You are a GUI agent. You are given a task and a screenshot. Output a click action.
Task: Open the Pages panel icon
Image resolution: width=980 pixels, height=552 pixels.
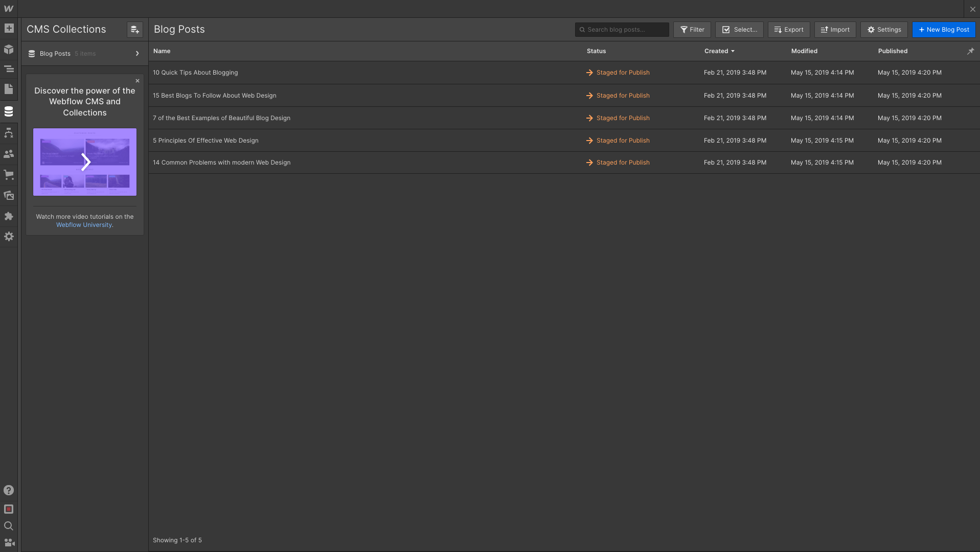coord(9,89)
